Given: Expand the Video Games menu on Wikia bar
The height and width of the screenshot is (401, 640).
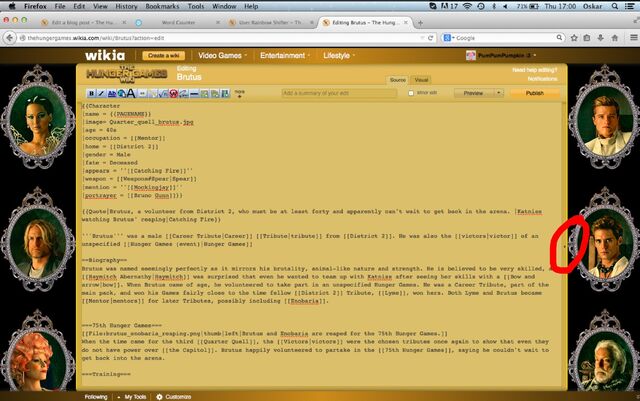Looking at the screenshot, I should 222,56.
